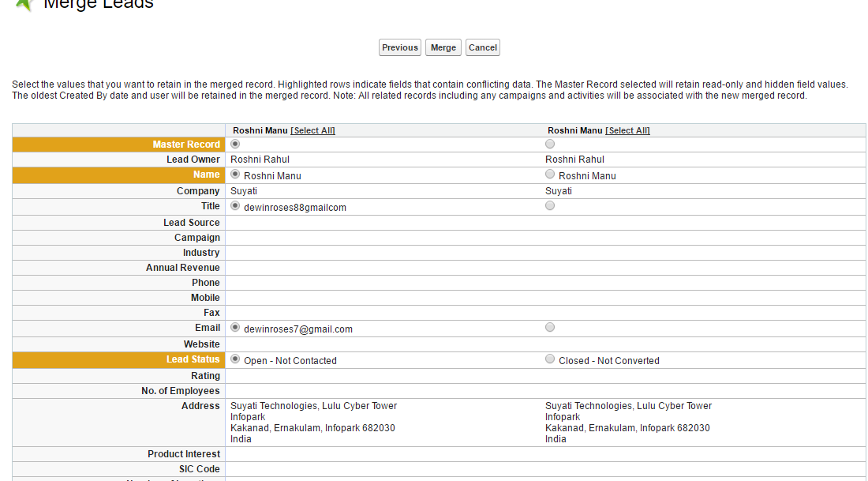Click the Phone row label
Viewport: 868px width, 481px height.
coord(206,283)
